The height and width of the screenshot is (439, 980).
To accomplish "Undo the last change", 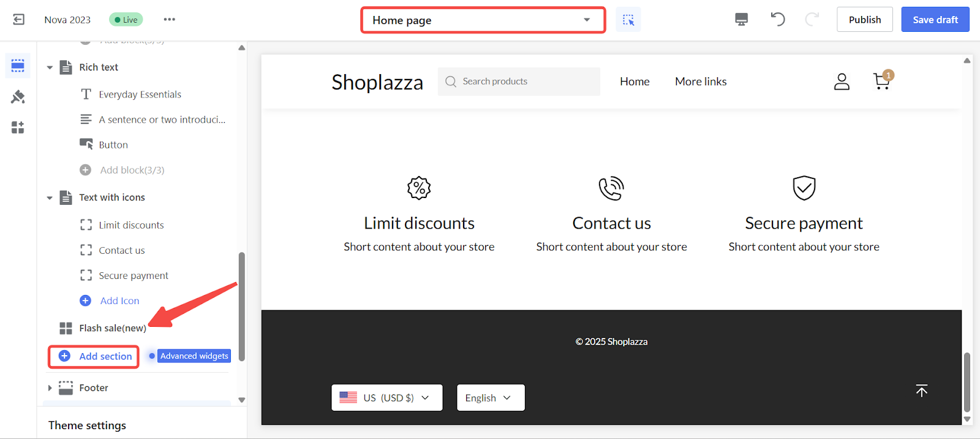I will tap(778, 19).
